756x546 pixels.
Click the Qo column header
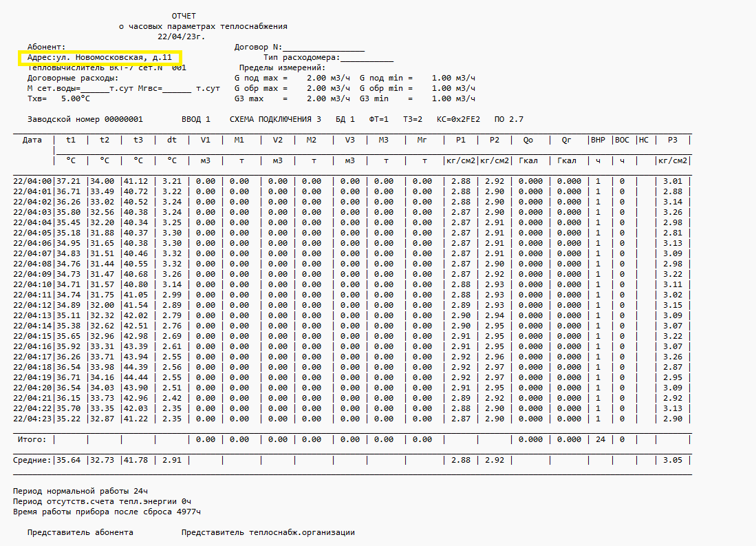[528, 140]
